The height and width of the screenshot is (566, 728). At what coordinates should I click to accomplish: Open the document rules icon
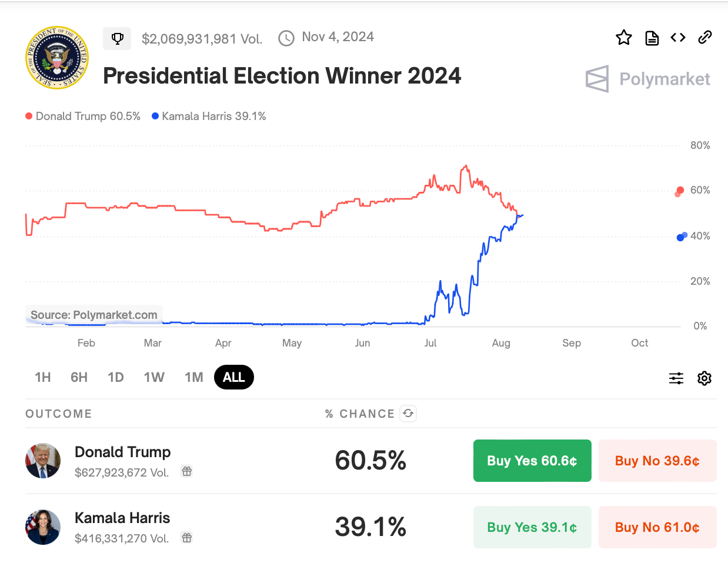tap(652, 38)
